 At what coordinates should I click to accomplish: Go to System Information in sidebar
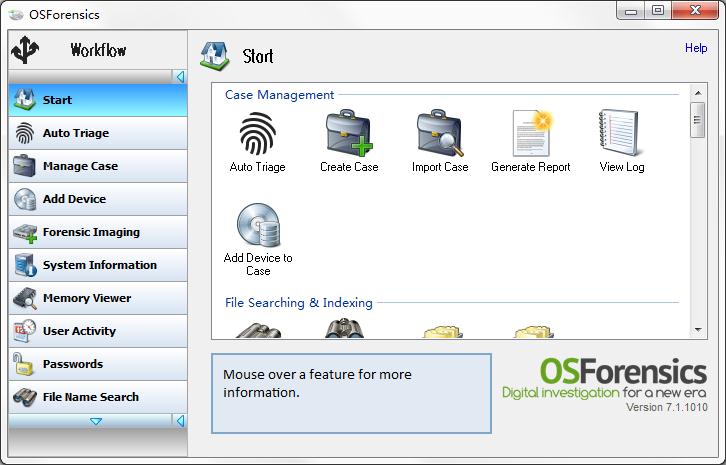click(x=97, y=265)
